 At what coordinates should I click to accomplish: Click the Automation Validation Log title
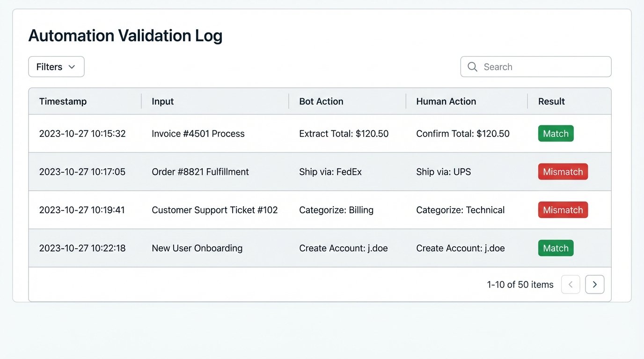pyautogui.click(x=125, y=35)
